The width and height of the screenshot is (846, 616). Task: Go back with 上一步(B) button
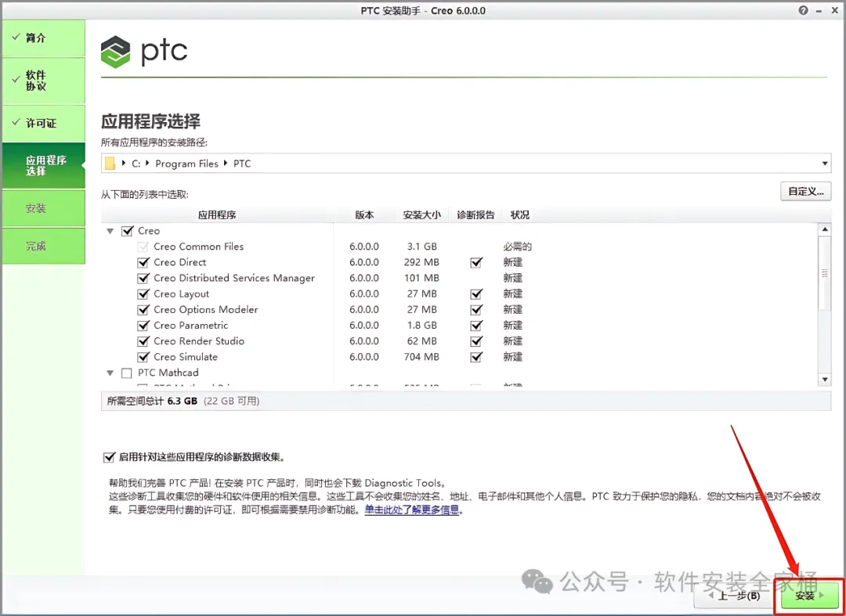coord(734,596)
